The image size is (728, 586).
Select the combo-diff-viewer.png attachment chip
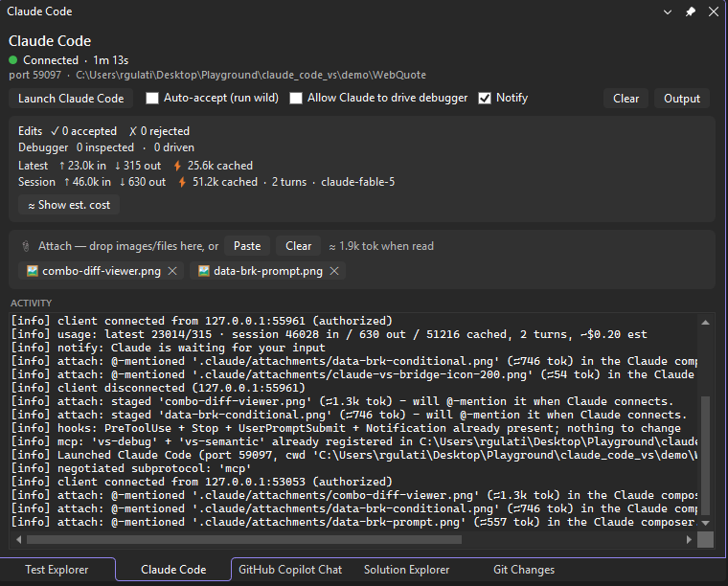pos(102,271)
